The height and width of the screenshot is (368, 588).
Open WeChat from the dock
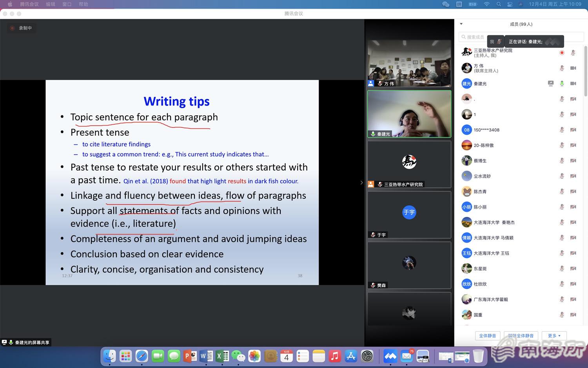pos(238,356)
